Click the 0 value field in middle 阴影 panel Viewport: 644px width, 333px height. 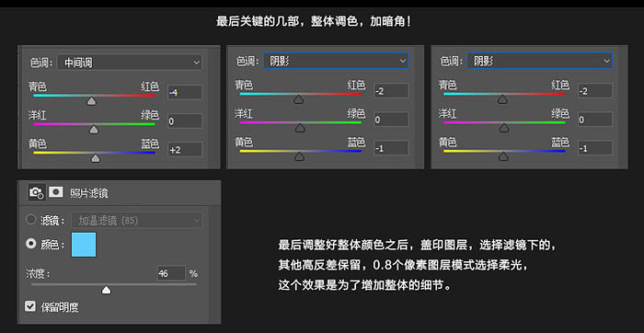(x=391, y=120)
